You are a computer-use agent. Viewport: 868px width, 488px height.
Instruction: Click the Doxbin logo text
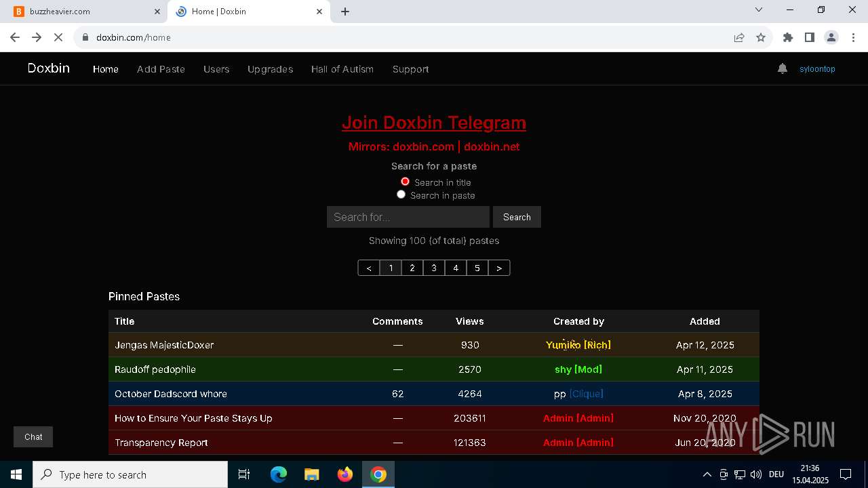click(49, 68)
